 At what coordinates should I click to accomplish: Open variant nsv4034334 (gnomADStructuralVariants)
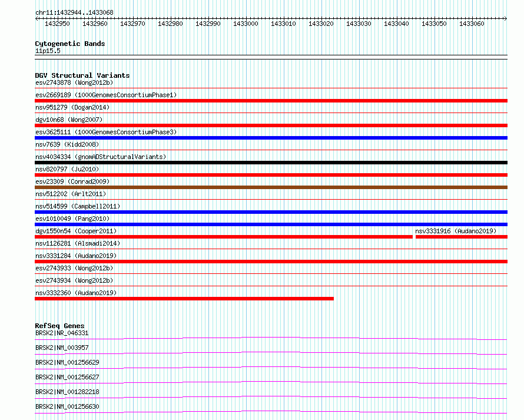click(x=101, y=157)
